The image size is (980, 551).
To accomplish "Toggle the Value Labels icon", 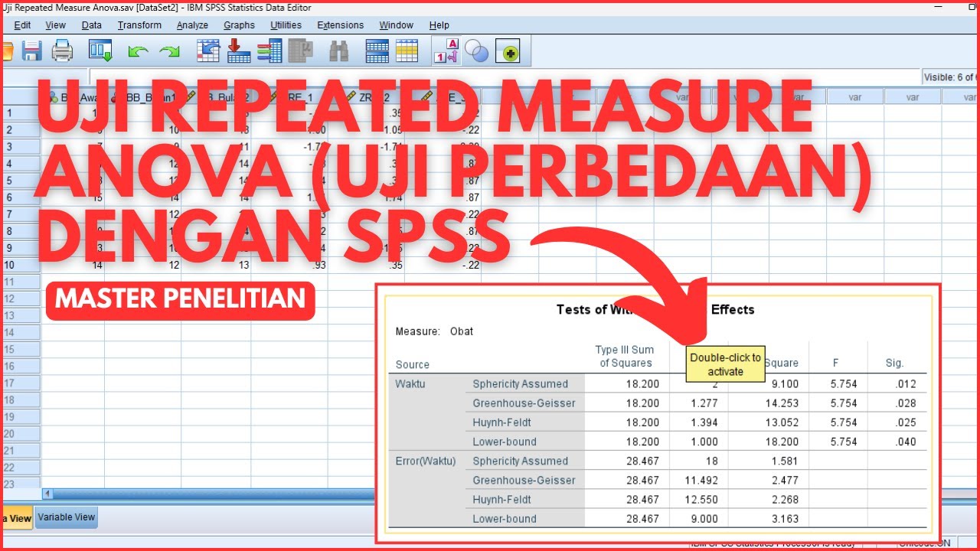I will tap(446, 51).
